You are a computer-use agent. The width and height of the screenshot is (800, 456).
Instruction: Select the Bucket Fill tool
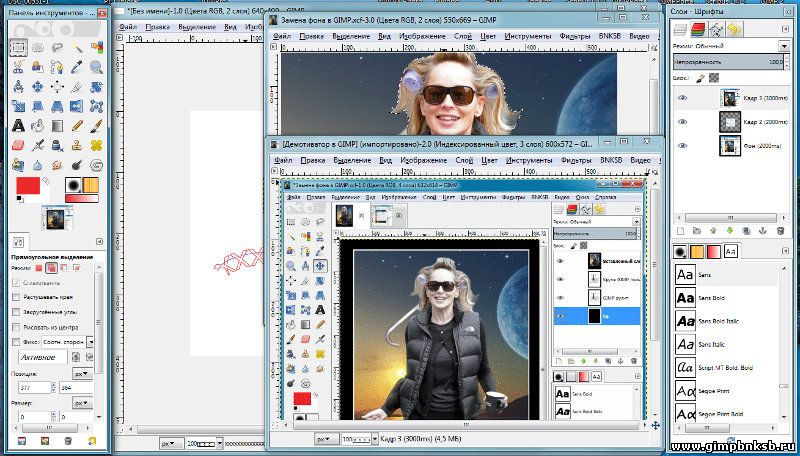click(x=38, y=125)
